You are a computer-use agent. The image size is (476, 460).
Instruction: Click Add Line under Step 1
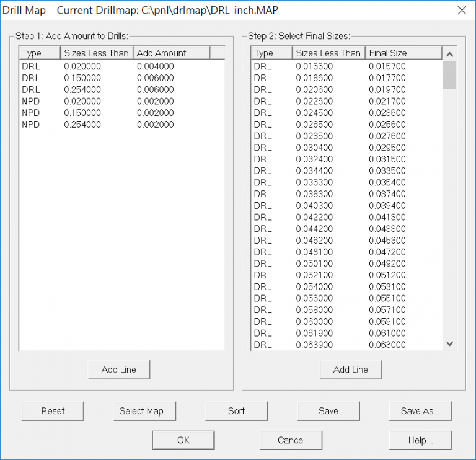pyautogui.click(x=119, y=369)
